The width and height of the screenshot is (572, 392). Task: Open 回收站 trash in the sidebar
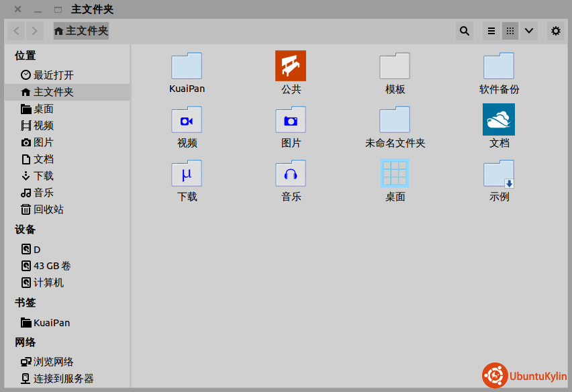[48, 209]
